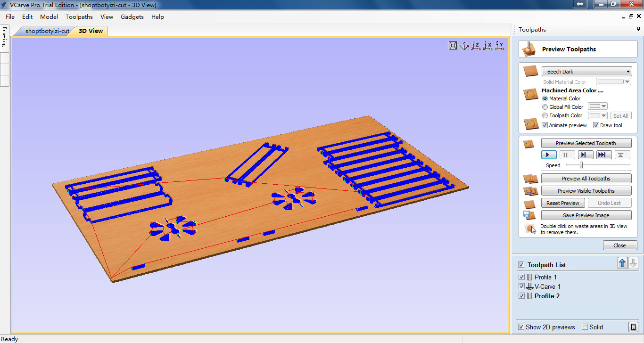The width and height of the screenshot is (644, 343).
Task: Open the Solid Material Color dropdown
Action: [614, 82]
